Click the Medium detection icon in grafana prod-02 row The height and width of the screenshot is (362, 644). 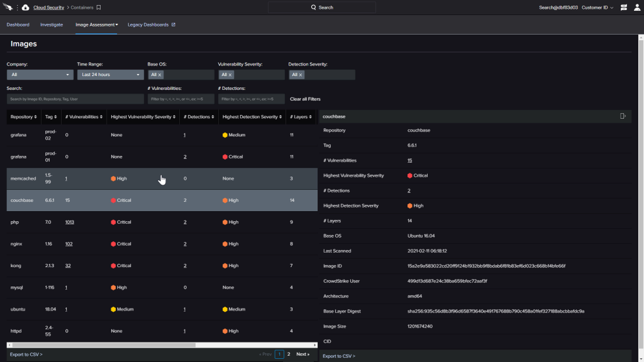225,135
